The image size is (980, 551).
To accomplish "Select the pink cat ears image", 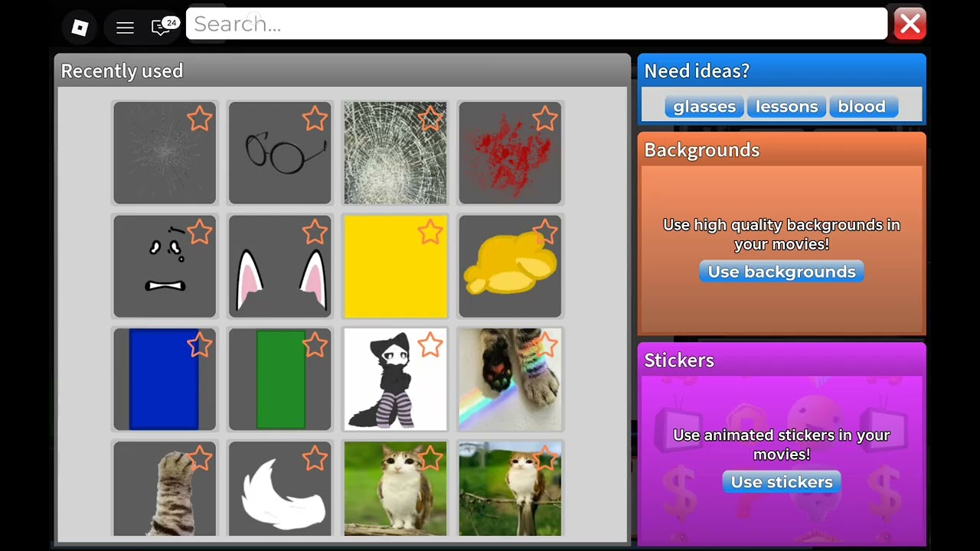I will tap(280, 266).
